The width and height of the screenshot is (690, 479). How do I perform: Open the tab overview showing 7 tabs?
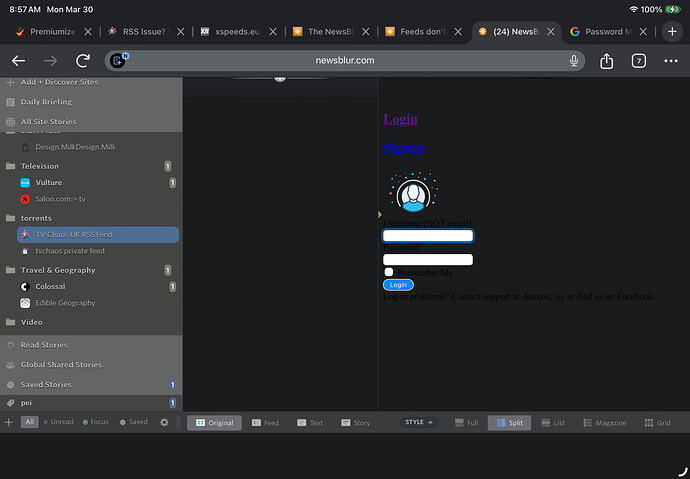click(639, 61)
